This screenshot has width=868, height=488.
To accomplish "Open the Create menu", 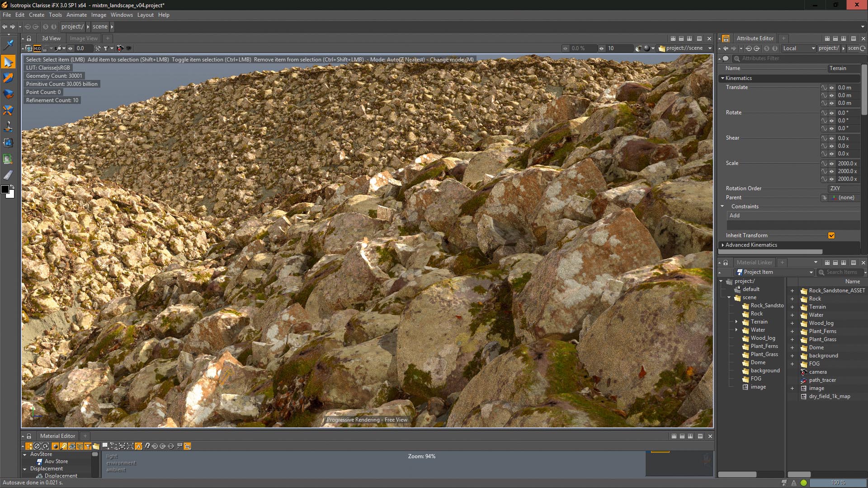I will pyautogui.click(x=37, y=15).
